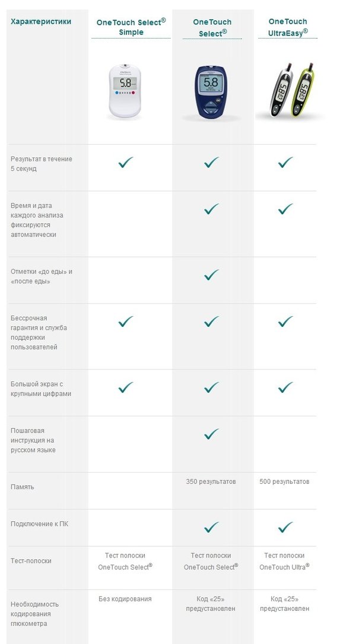Open the OneTouch Select header link

(212, 27)
